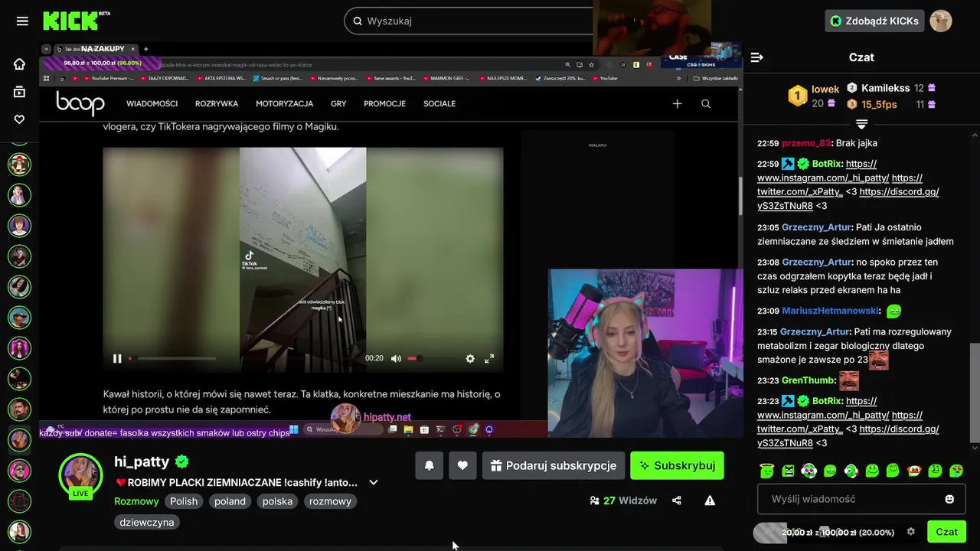Open PROMOCJE menu on boop page

tap(384, 103)
